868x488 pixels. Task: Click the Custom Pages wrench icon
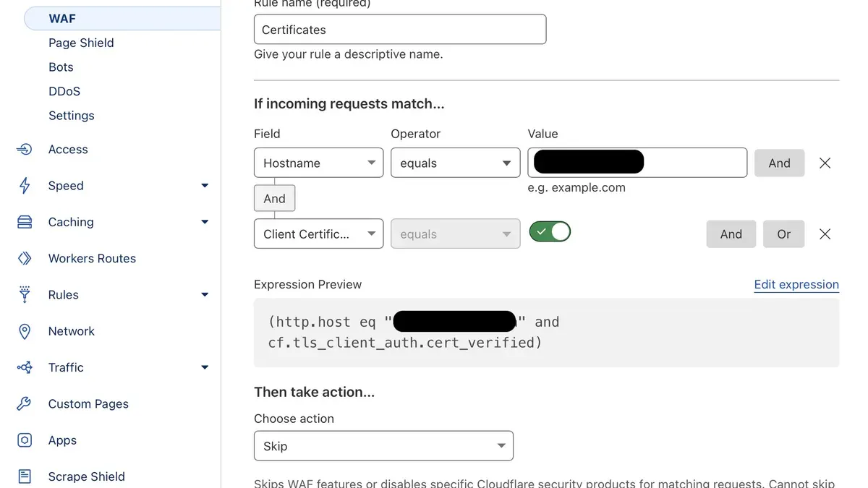point(25,404)
